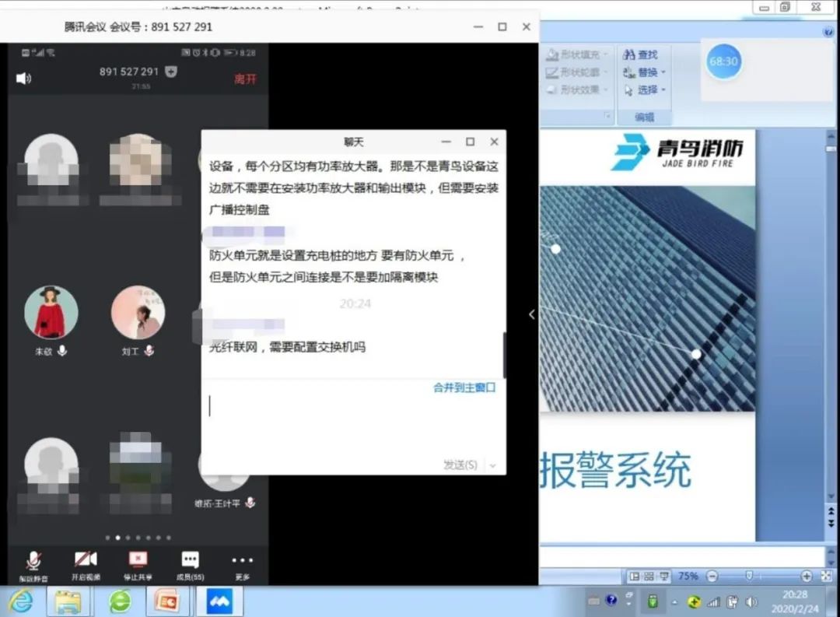Switch to PowerPoint via taskbar icon
The height and width of the screenshot is (617, 840).
(x=166, y=601)
